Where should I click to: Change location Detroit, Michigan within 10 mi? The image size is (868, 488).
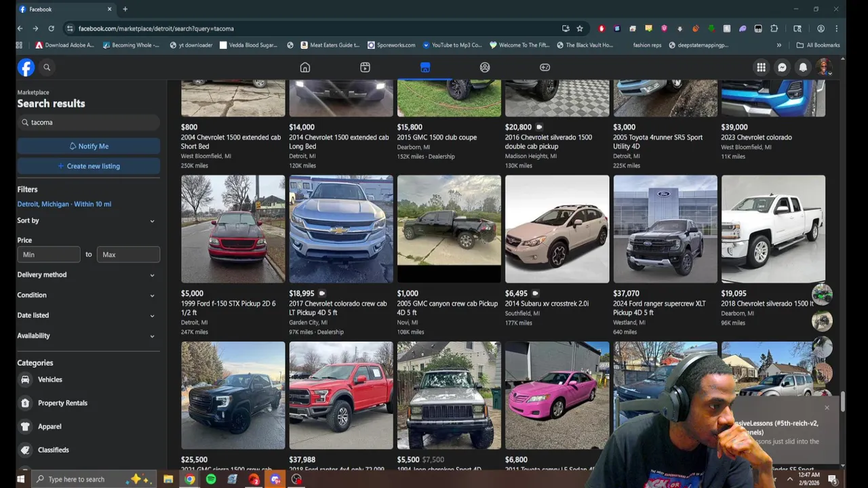pyautogui.click(x=64, y=204)
